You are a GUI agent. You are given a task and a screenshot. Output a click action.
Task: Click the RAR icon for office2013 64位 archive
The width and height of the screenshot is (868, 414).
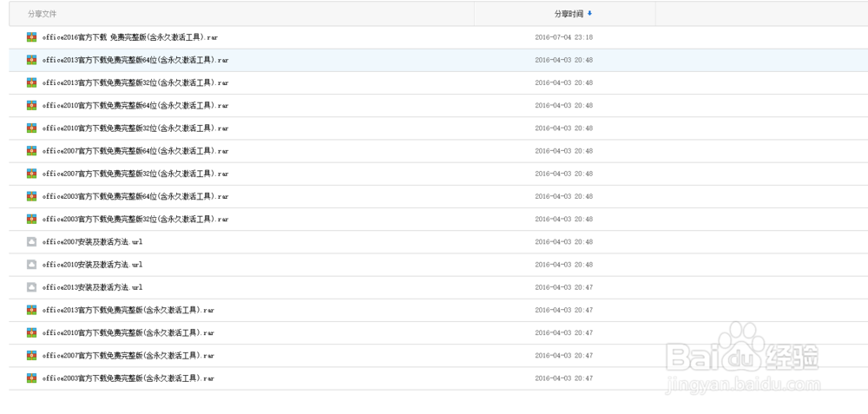click(31, 60)
